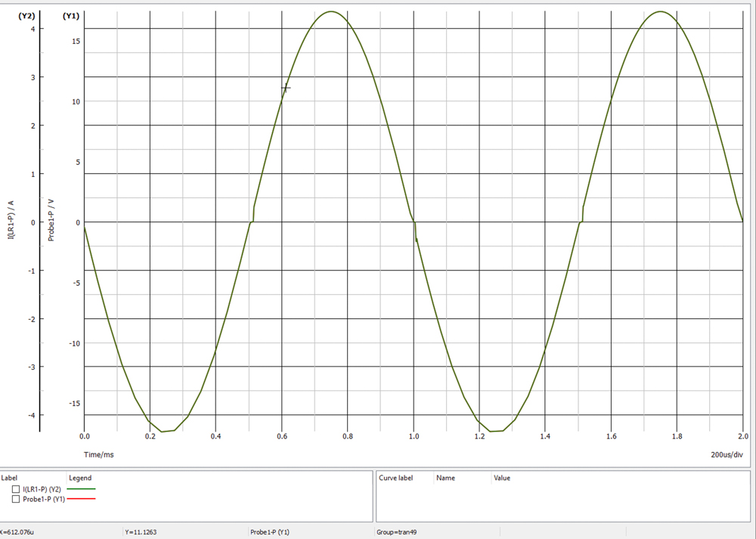Image resolution: width=756 pixels, height=539 pixels.
Task: Click the Legend column header
Action: point(80,478)
